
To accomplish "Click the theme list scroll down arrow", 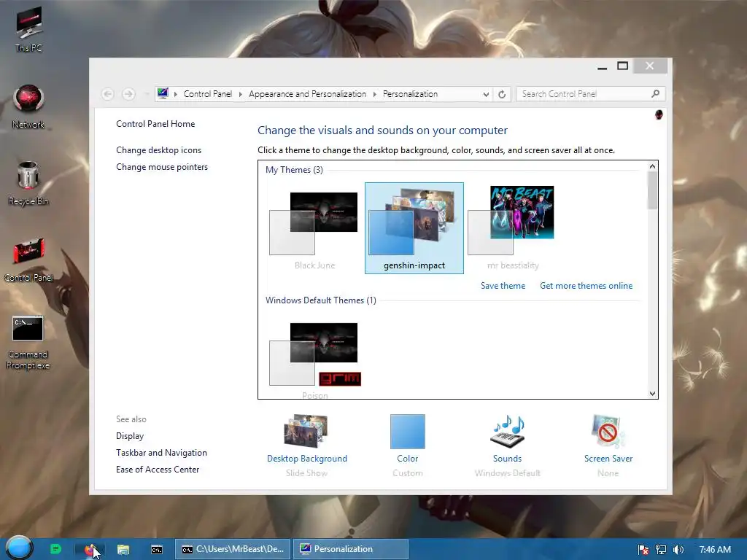I will [653, 393].
